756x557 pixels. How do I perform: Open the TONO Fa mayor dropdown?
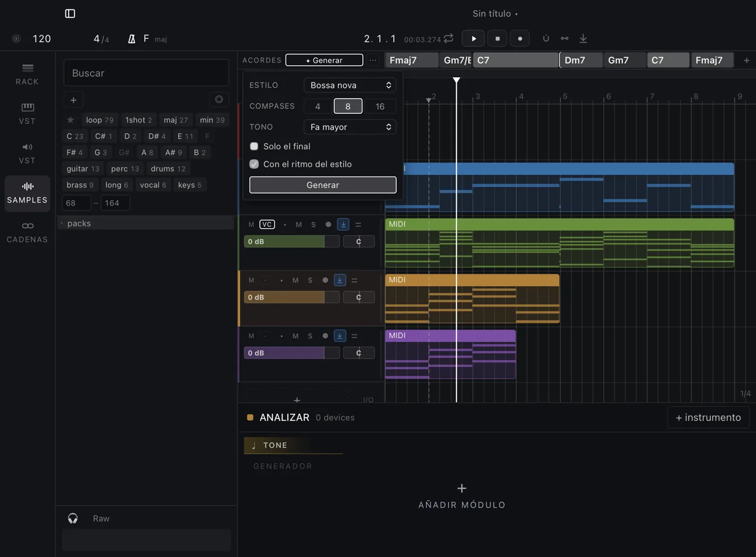pyautogui.click(x=350, y=127)
